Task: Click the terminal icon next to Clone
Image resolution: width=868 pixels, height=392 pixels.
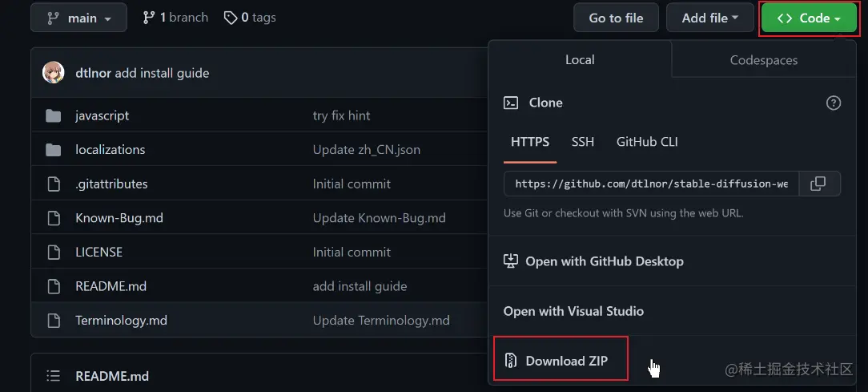Action: (x=510, y=103)
